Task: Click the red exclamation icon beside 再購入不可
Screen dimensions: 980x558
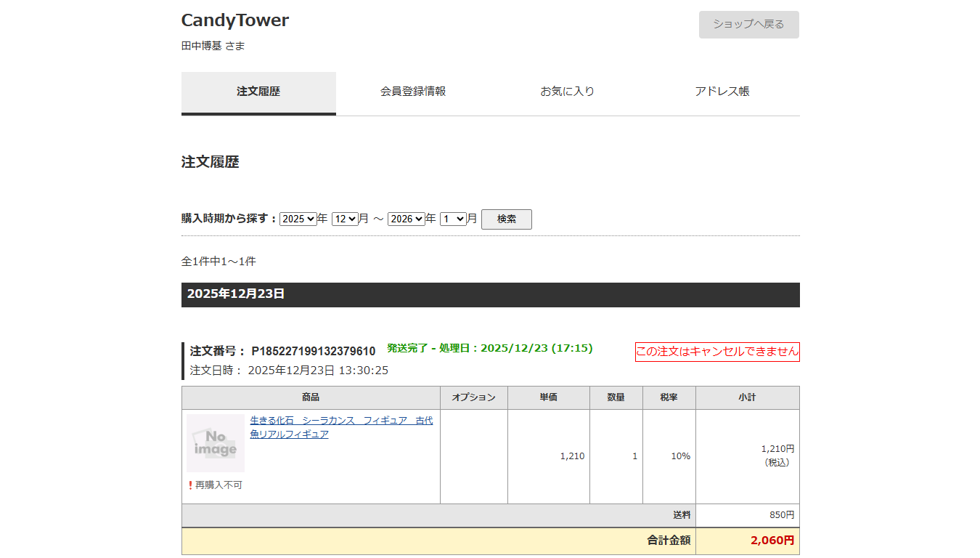Action: coord(190,485)
